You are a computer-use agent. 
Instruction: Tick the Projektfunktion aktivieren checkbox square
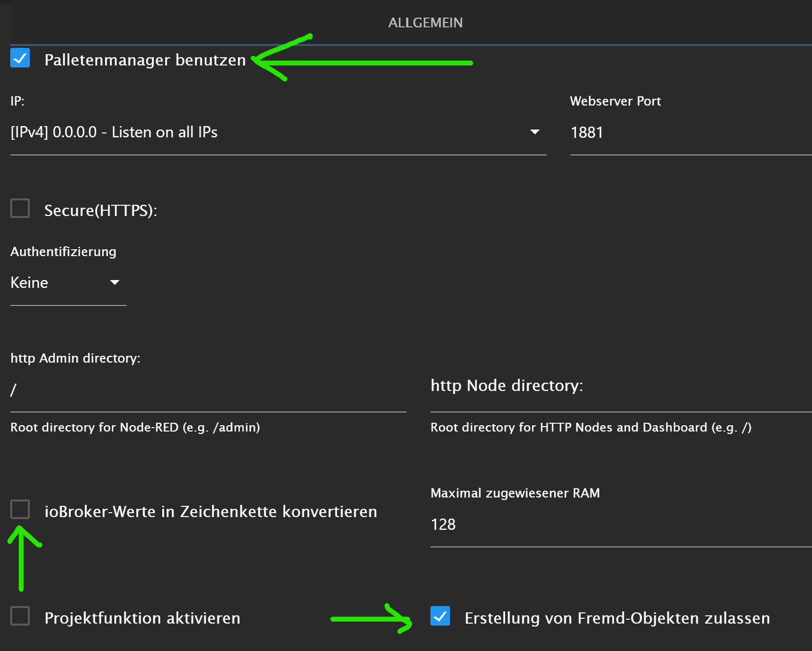click(x=20, y=616)
